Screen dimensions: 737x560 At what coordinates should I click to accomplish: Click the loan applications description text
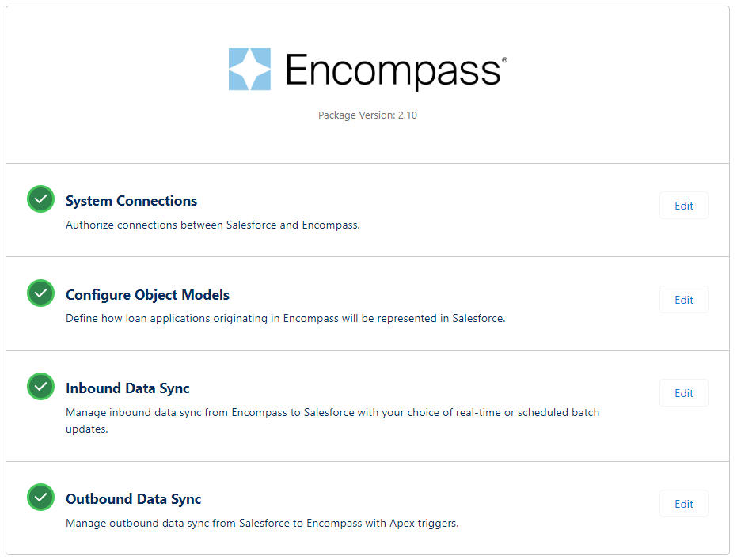(x=285, y=319)
